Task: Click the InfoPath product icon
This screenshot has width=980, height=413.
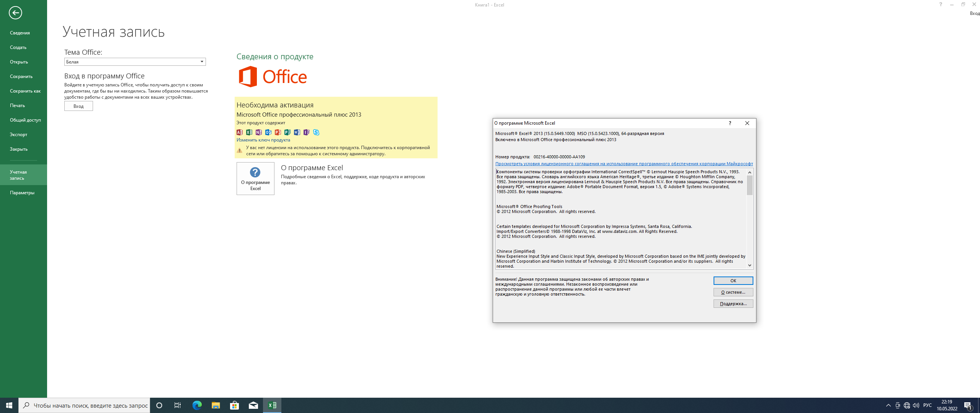Action: click(307, 132)
